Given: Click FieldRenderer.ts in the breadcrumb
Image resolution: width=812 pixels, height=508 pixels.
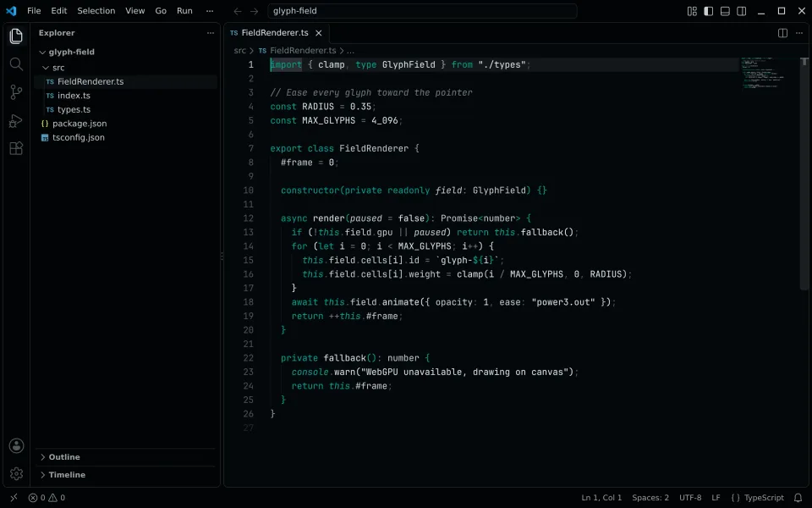Looking at the screenshot, I should (303, 50).
